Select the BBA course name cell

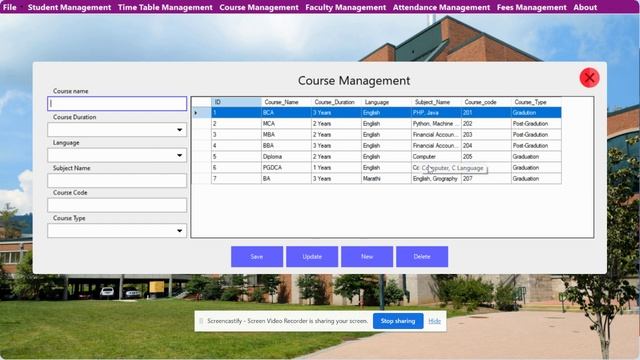pyautogui.click(x=286, y=146)
